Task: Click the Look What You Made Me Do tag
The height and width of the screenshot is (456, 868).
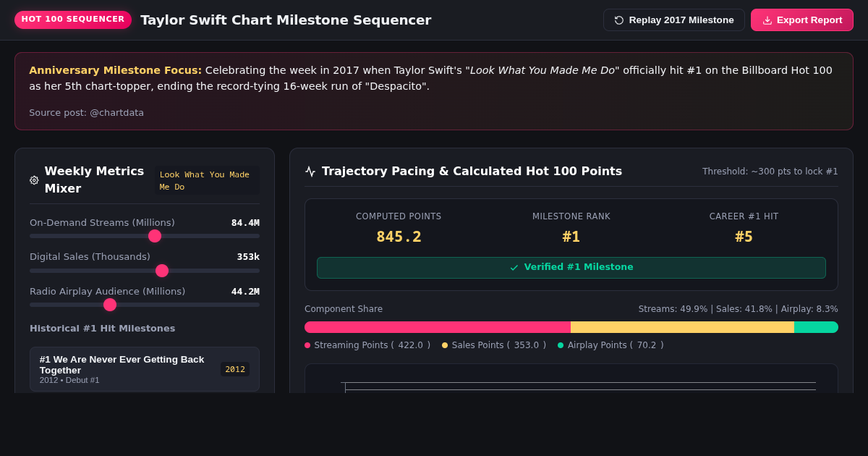Action: point(207,181)
